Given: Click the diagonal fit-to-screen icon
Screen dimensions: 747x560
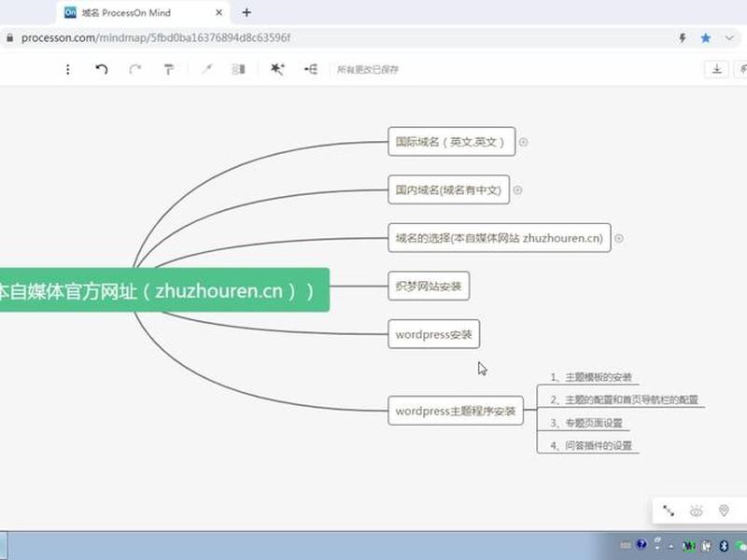Looking at the screenshot, I should pyautogui.click(x=669, y=511).
